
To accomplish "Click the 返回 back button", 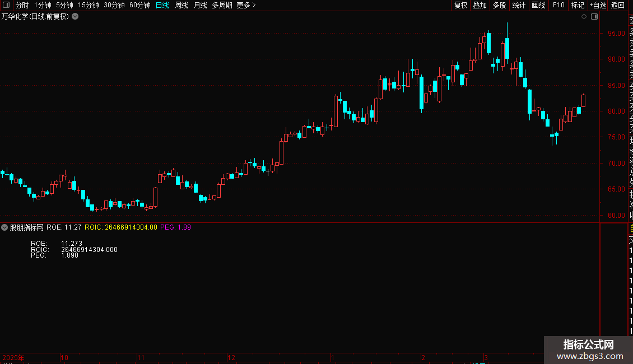I will (x=618, y=5).
